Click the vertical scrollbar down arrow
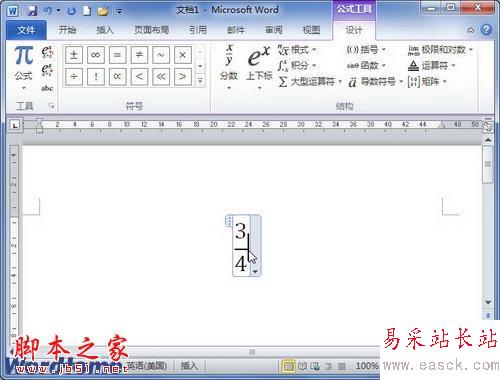500x380 pixels. [488, 302]
